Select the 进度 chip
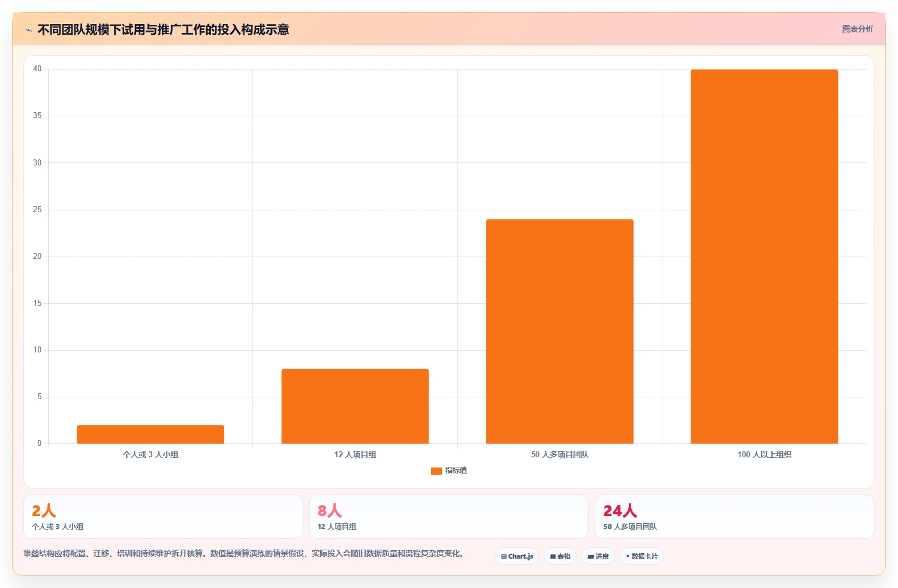Image resolution: width=898 pixels, height=588 pixels. 598,556
